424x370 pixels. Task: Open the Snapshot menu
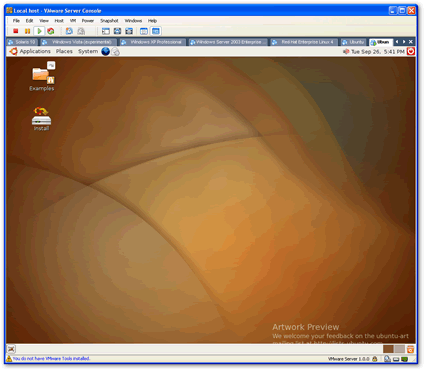coord(109,21)
